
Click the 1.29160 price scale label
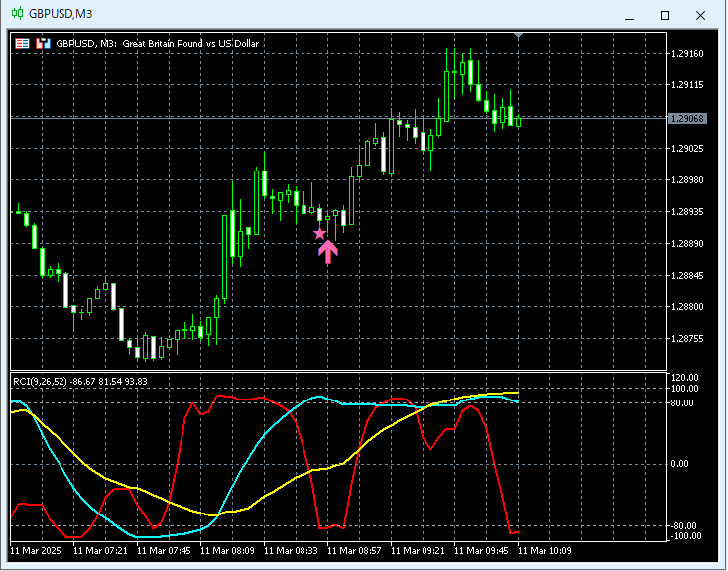[687, 54]
